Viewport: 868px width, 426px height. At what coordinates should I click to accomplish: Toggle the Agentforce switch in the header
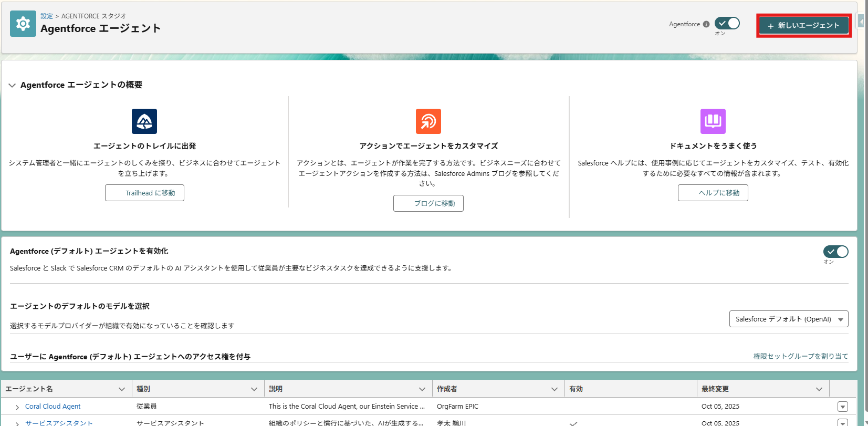pyautogui.click(x=727, y=24)
